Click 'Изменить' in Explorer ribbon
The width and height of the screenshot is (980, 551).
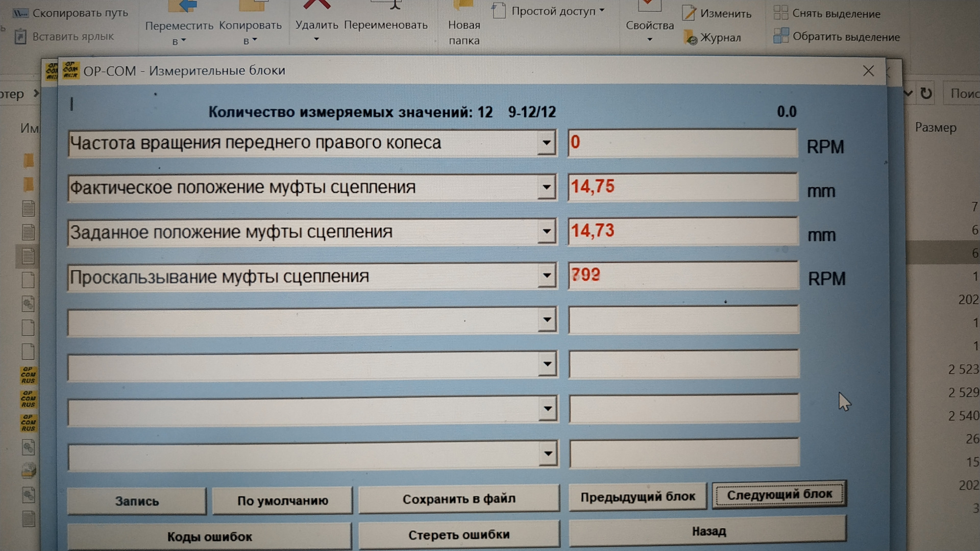[717, 14]
